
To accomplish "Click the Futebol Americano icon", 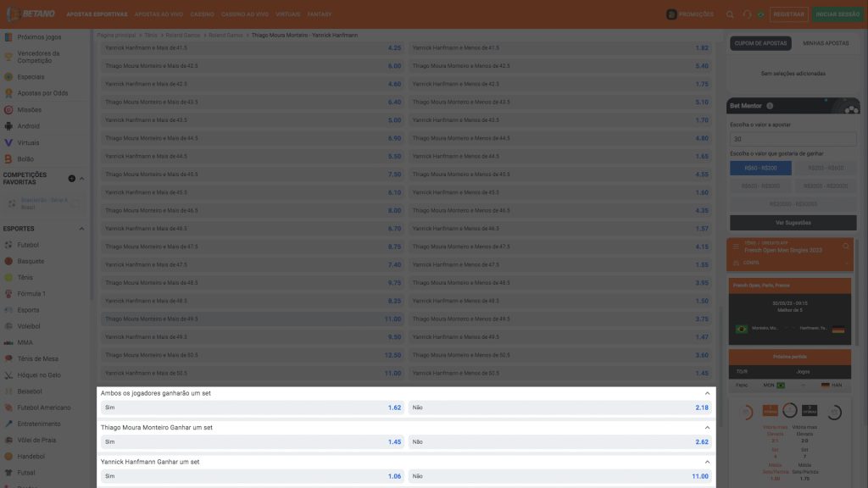I will coord(8,408).
